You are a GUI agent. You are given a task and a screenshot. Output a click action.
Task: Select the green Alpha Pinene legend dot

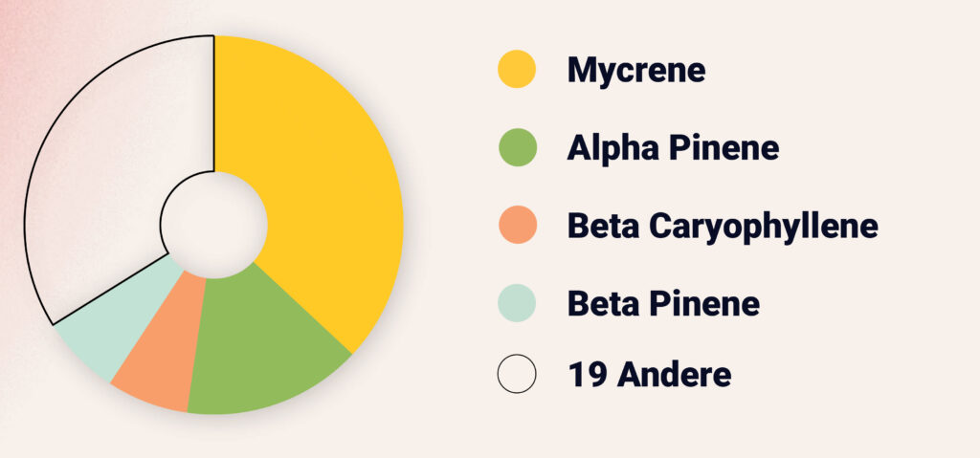click(517, 147)
